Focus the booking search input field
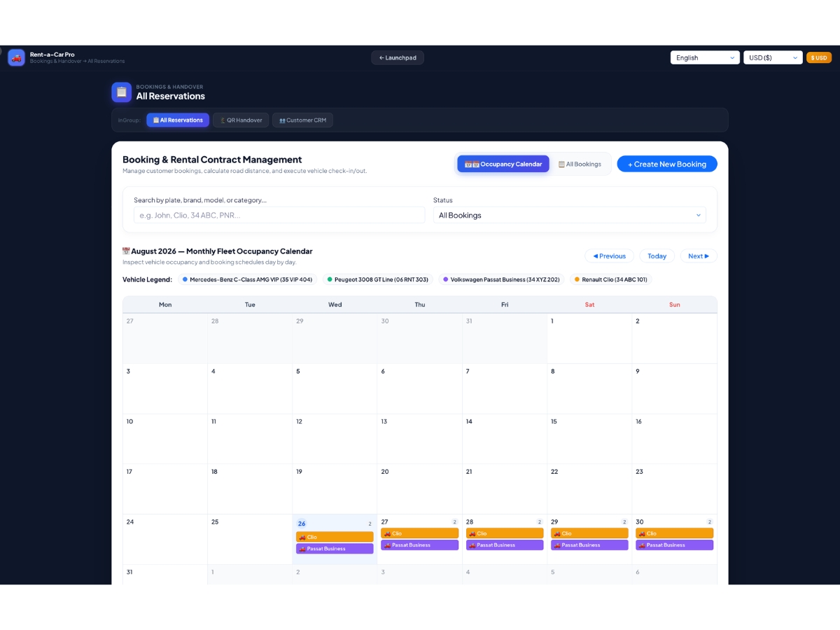Image resolution: width=840 pixels, height=630 pixels. 279,215
